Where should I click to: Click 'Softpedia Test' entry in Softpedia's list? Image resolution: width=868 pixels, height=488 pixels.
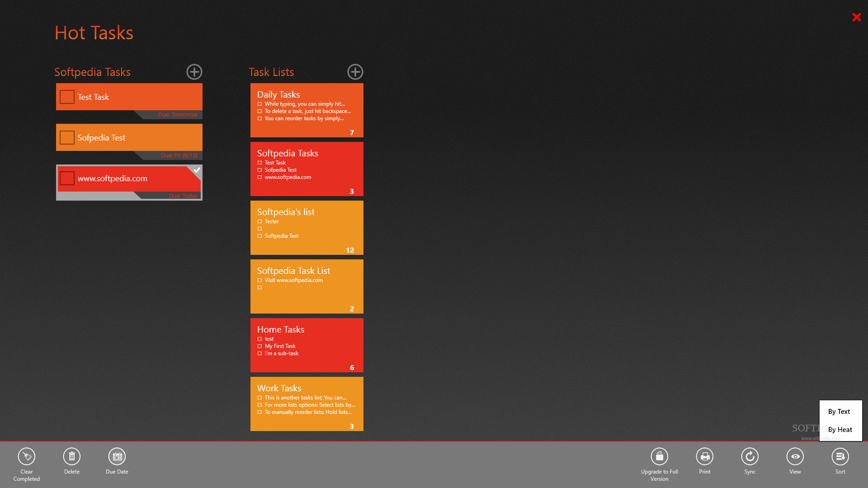(282, 236)
